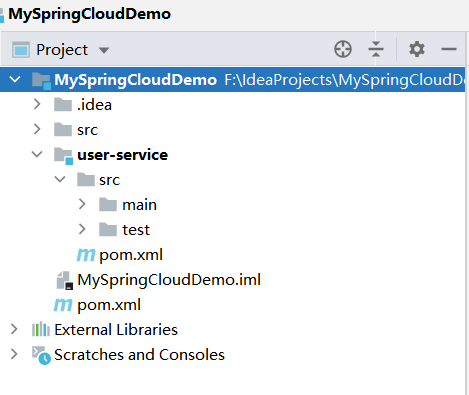Screen dimensions: 469x395
Task: Select the Scratches and Consoles item
Action: pyautogui.click(x=139, y=355)
